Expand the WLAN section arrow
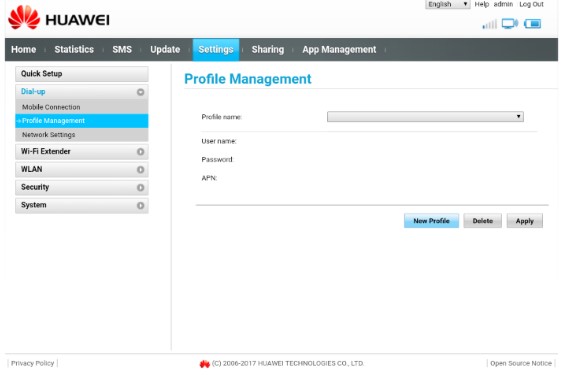Screen dimensions: 562x377 click(x=140, y=170)
